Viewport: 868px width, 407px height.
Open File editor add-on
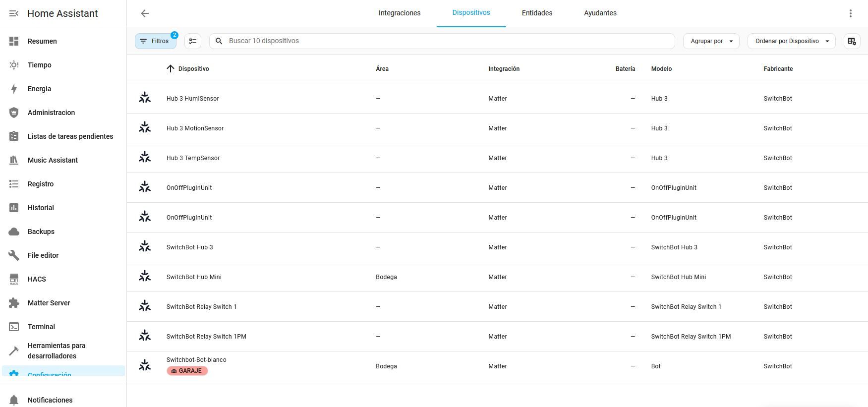tap(63, 255)
